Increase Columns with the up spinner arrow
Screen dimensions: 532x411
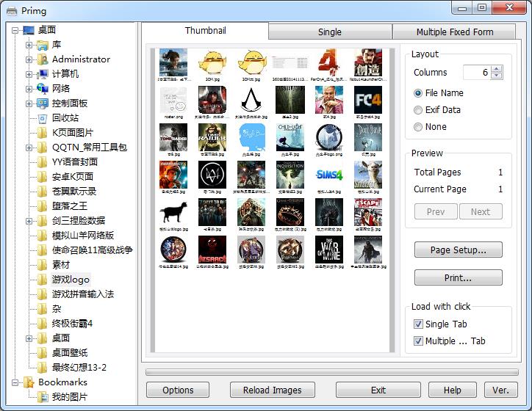[x=497, y=69]
